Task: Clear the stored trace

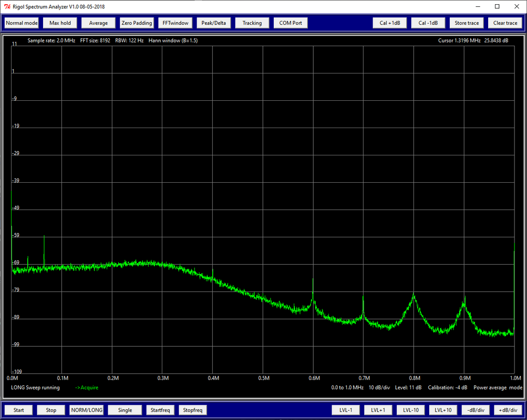Action: click(x=505, y=23)
